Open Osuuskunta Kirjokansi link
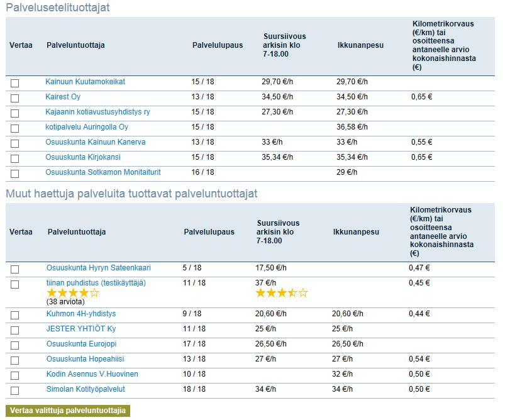This screenshot has height=420, width=532. click(x=83, y=157)
